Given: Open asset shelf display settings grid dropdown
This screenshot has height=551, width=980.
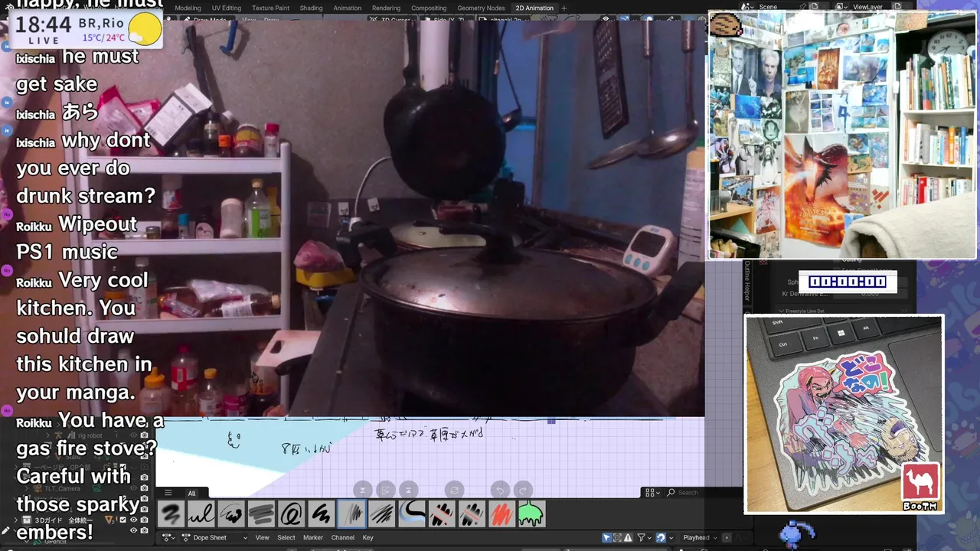Looking at the screenshot, I should pos(652,493).
